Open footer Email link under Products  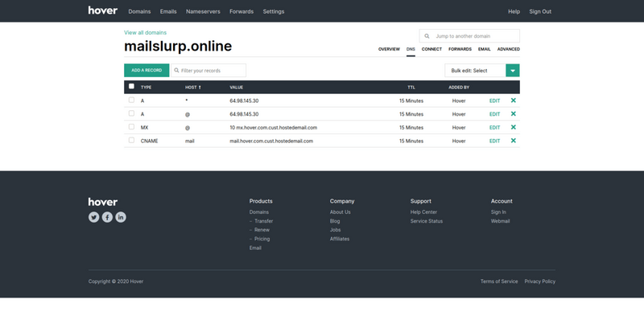point(255,248)
